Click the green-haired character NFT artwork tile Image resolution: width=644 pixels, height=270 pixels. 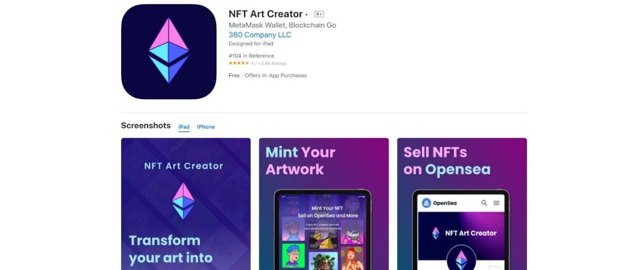click(293, 255)
